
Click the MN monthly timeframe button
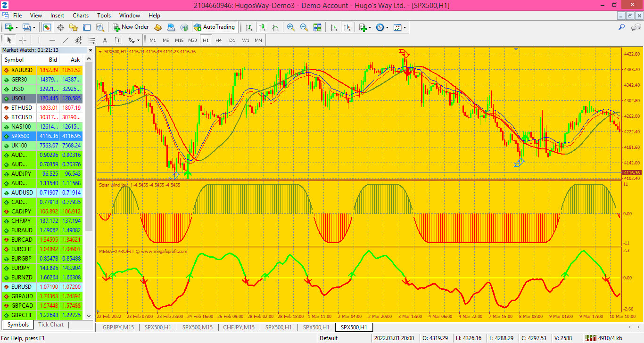tap(258, 40)
